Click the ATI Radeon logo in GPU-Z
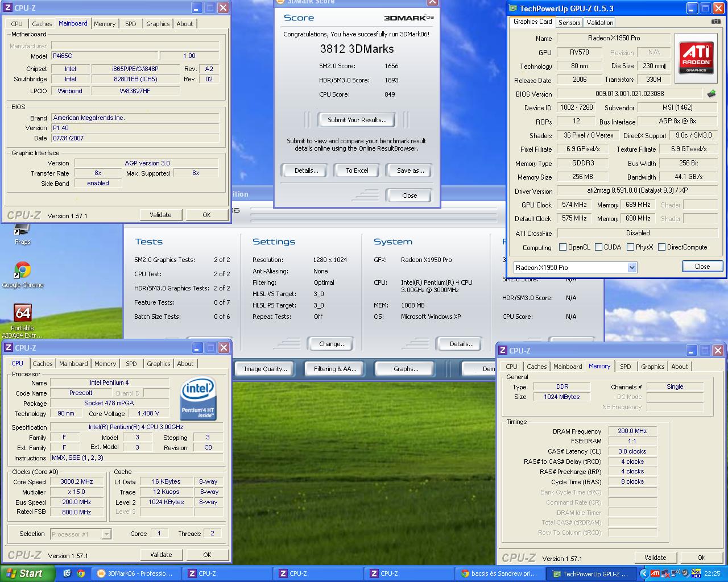Screen dimensions: 728x582 (696, 57)
